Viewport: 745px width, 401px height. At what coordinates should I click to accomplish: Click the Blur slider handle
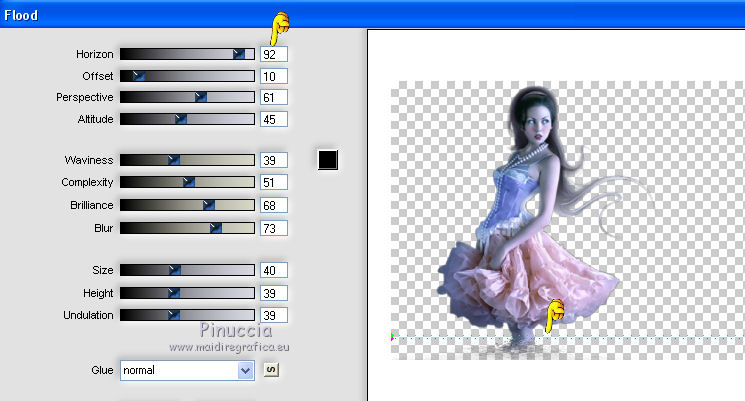[216, 228]
